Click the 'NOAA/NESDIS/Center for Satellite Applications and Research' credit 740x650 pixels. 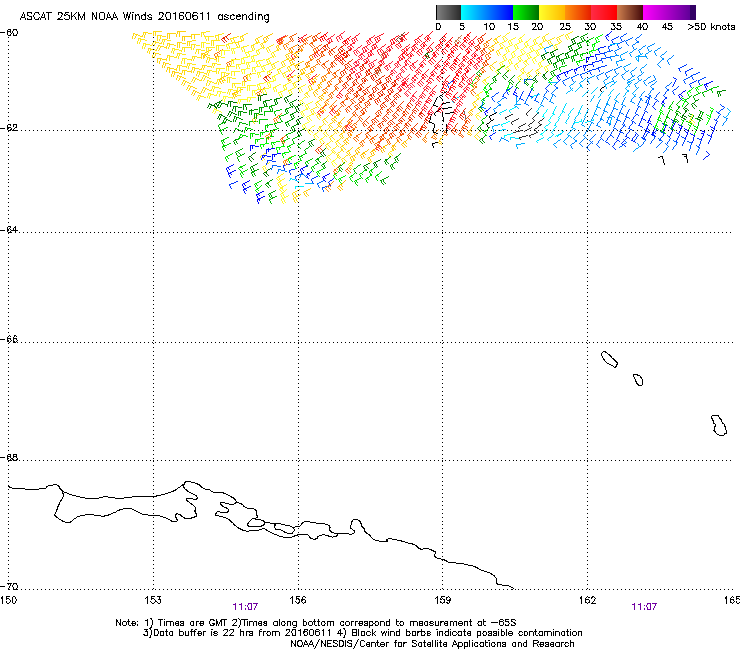[x=432, y=644]
